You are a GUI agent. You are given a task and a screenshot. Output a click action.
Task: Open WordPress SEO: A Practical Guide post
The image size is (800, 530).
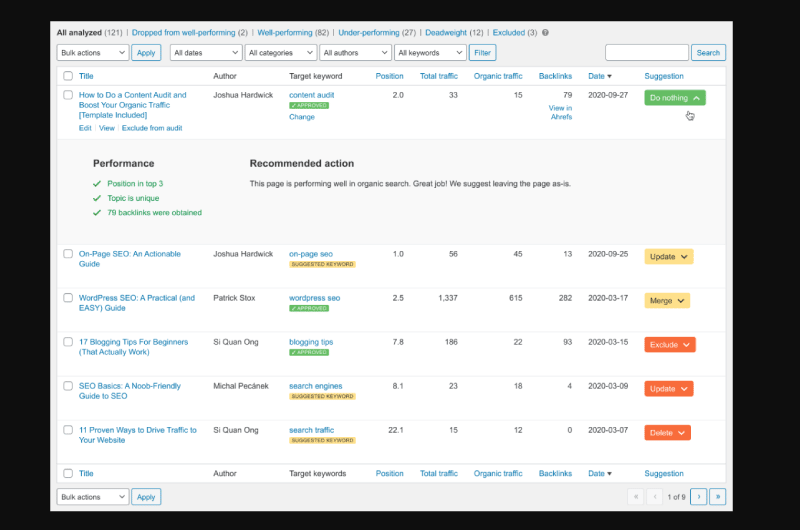click(137, 303)
